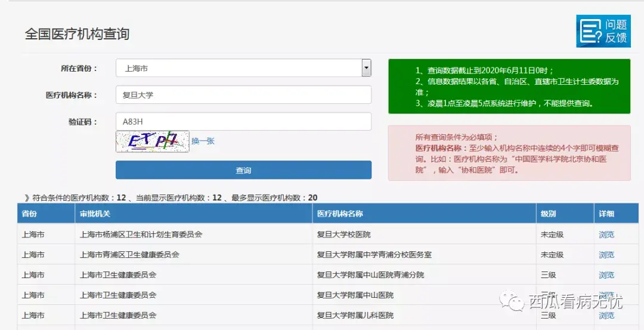The width and height of the screenshot is (644, 330).
Task: Click the pink notice 所有查询条件为必填项
Action: 509,153
